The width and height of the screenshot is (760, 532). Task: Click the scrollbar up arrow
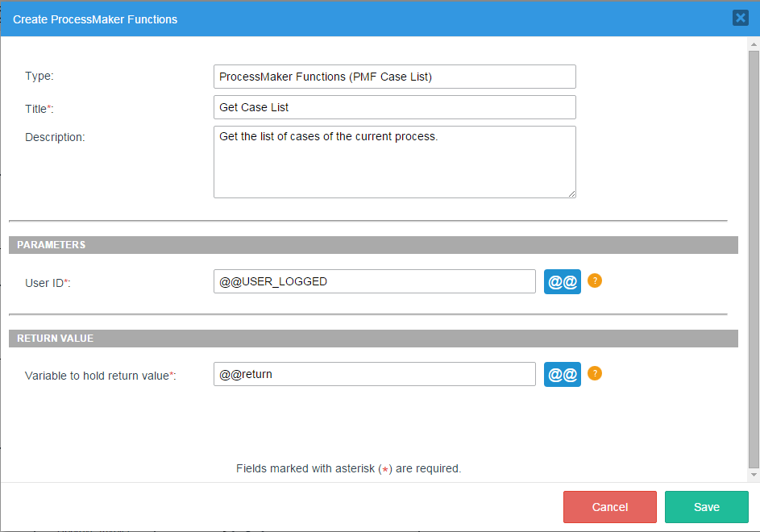tap(754, 44)
